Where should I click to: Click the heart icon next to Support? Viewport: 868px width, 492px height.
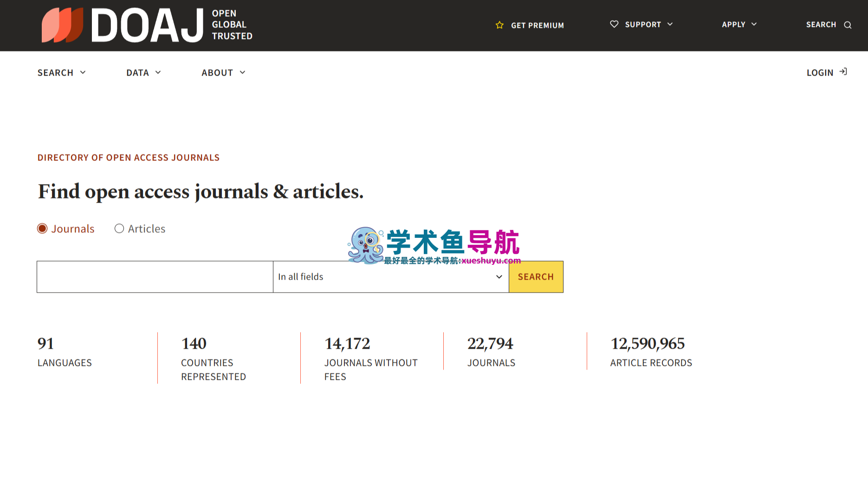(614, 24)
